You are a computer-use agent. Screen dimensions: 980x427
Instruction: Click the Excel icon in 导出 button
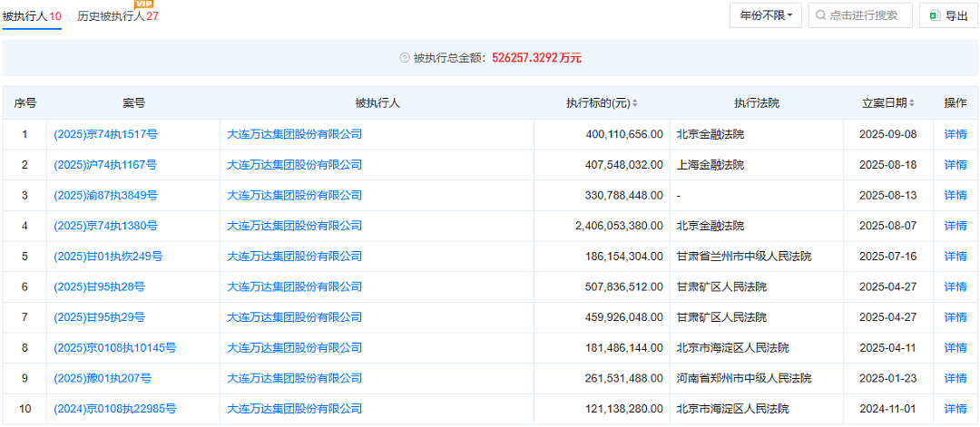click(x=935, y=15)
